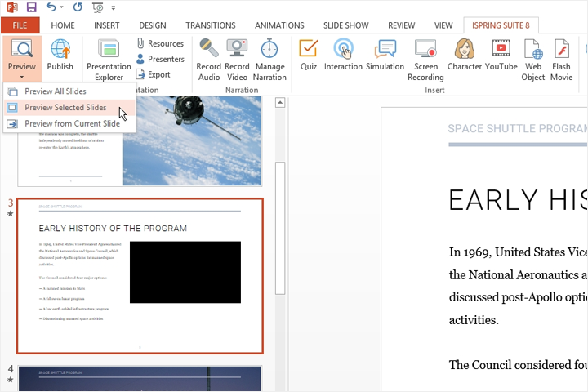Insert a Character
The width and height of the screenshot is (588, 392).
coord(464,55)
